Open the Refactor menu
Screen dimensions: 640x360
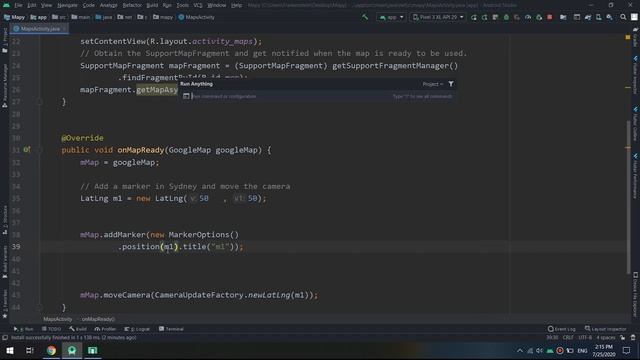tap(132, 5)
